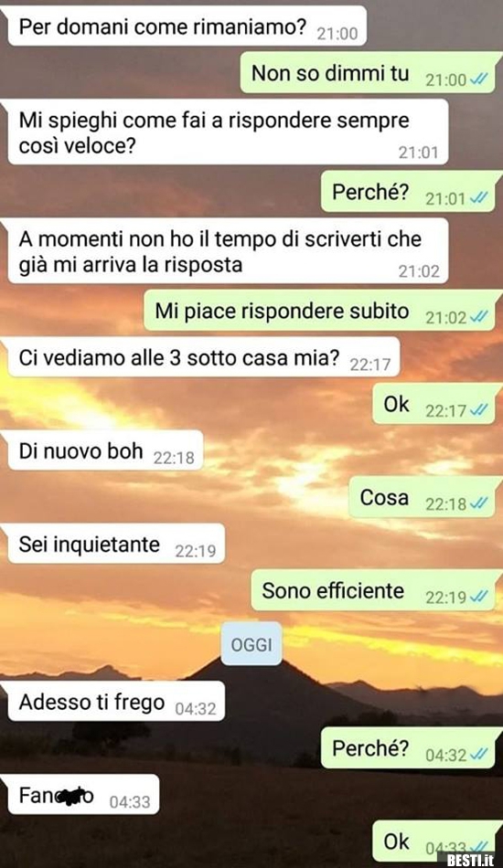Tap the read ticks on "Mi piace rispondere subito"

(x=478, y=317)
